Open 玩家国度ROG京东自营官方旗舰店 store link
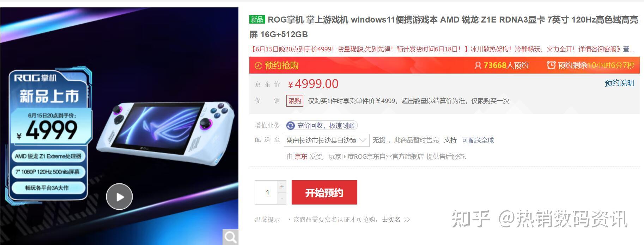The image size is (644, 245). point(376,157)
